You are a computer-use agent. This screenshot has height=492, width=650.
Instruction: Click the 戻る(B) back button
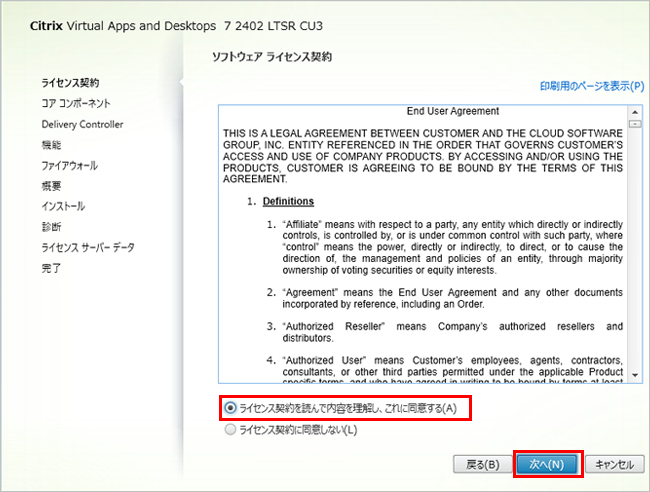pyautogui.click(x=483, y=464)
